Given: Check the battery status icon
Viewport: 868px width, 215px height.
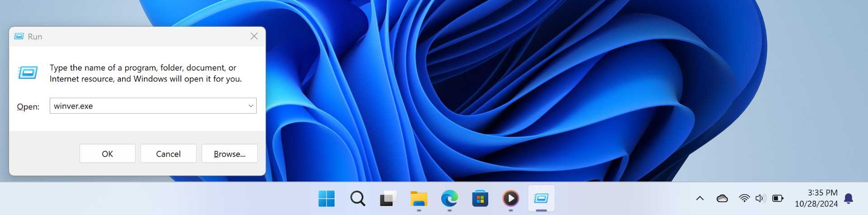Looking at the screenshot, I should pyautogui.click(x=778, y=198).
